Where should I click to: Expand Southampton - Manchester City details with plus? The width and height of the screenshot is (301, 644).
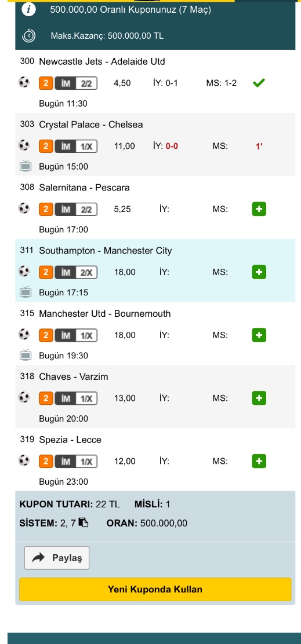[x=259, y=272]
